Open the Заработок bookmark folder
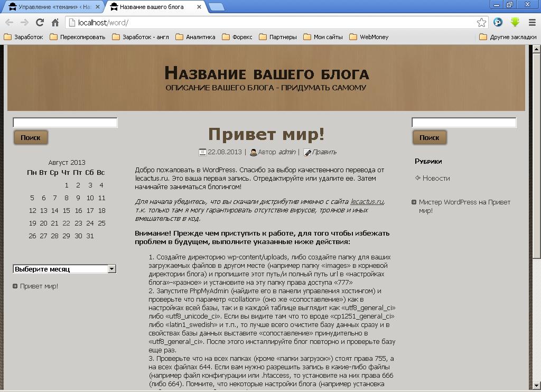Image resolution: width=541 pixels, height=392 pixels. 23,37
